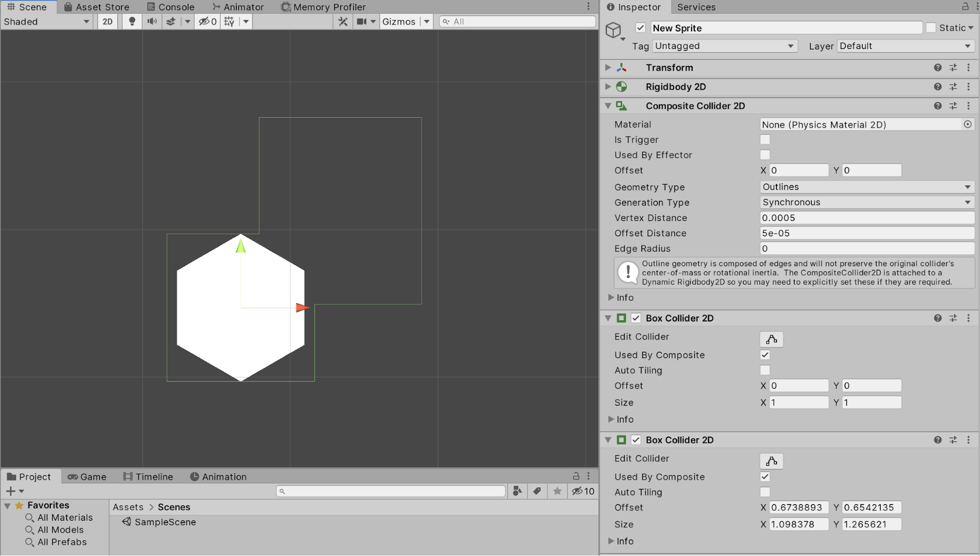Click Edit Collider button of first Box Collider
Screen dimensions: 980x556
click(771, 339)
